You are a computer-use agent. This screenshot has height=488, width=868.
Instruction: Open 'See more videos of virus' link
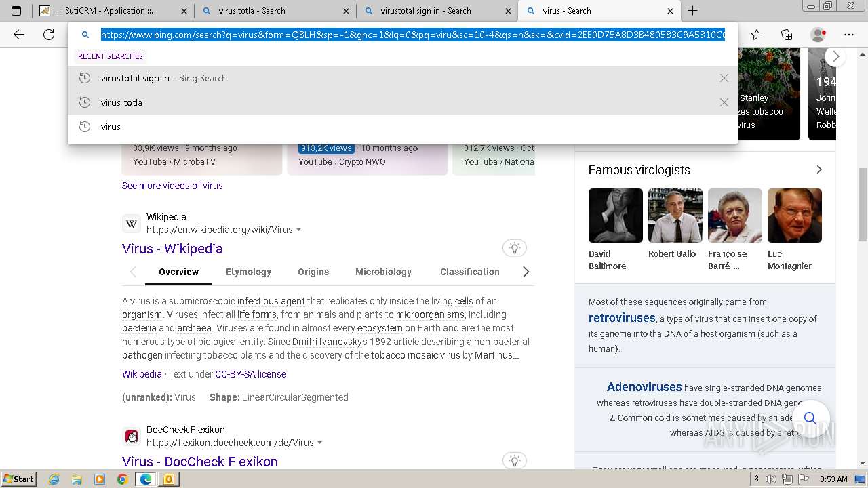(172, 186)
